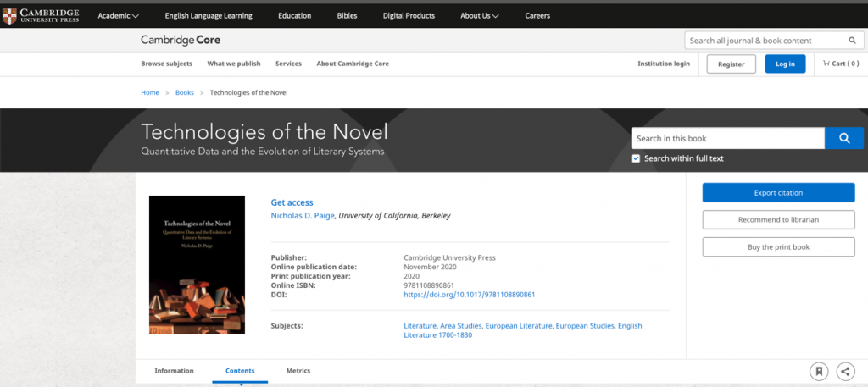Open the Cart (0) link

pyautogui.click(x=841, y=64)
